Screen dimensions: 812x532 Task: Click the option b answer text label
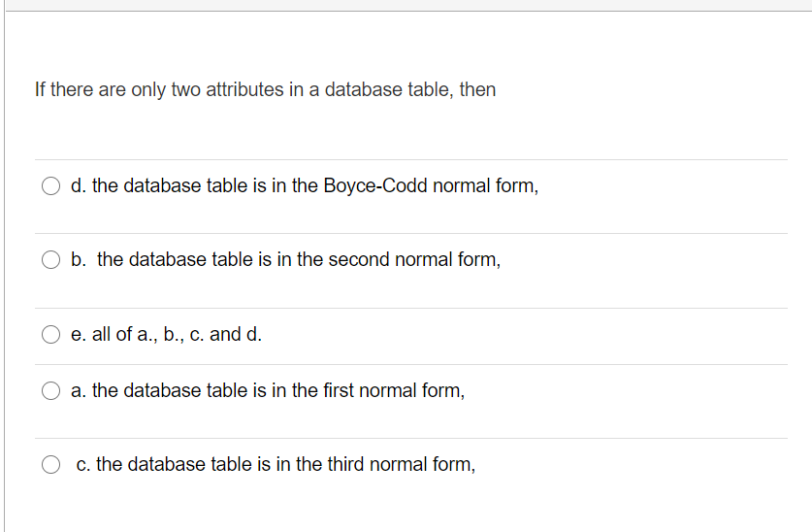click(x=286, y=259)
